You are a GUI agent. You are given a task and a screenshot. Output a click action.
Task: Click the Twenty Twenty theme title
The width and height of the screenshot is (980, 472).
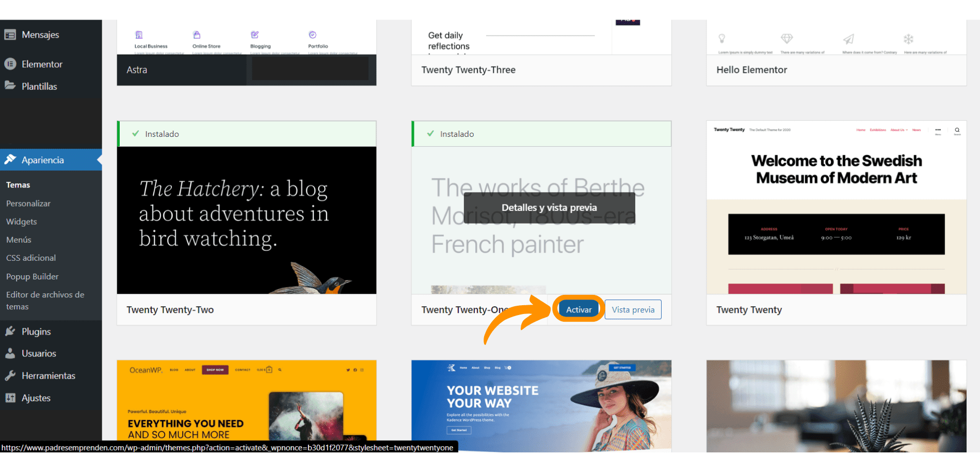pyautogui.click(x=749, y=310)
